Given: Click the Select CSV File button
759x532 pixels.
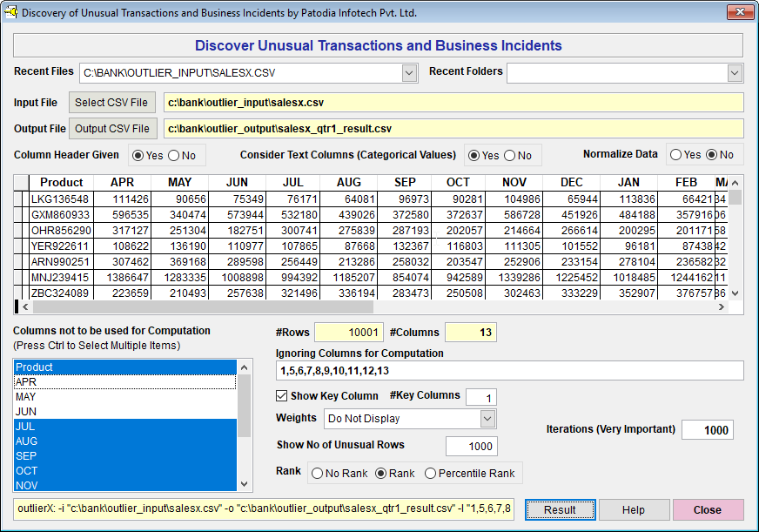Looking at the screenshot, I should coord(113,103).
